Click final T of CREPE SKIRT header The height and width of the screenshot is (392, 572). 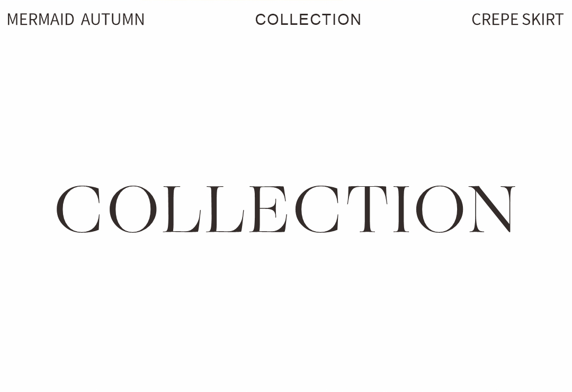click(x=559, y=19)
